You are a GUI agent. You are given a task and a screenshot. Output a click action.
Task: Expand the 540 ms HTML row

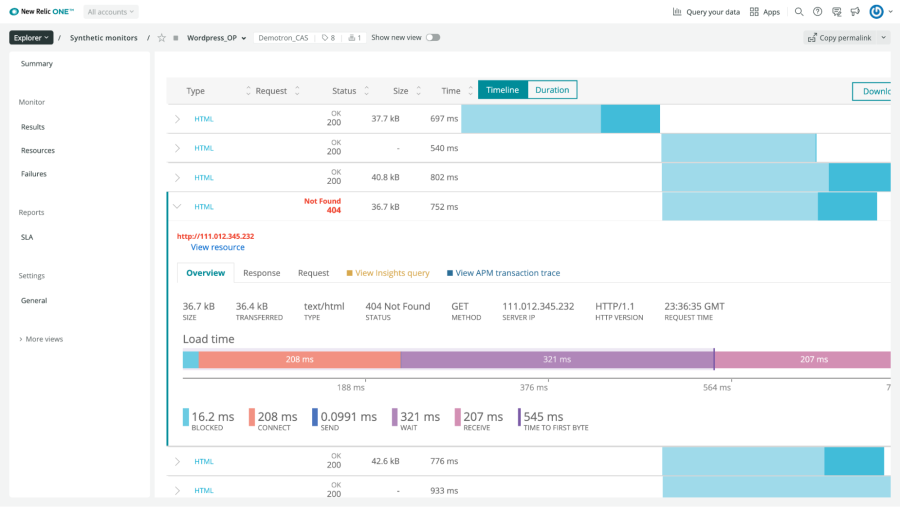pyautogui.click(x=177, y=148)
